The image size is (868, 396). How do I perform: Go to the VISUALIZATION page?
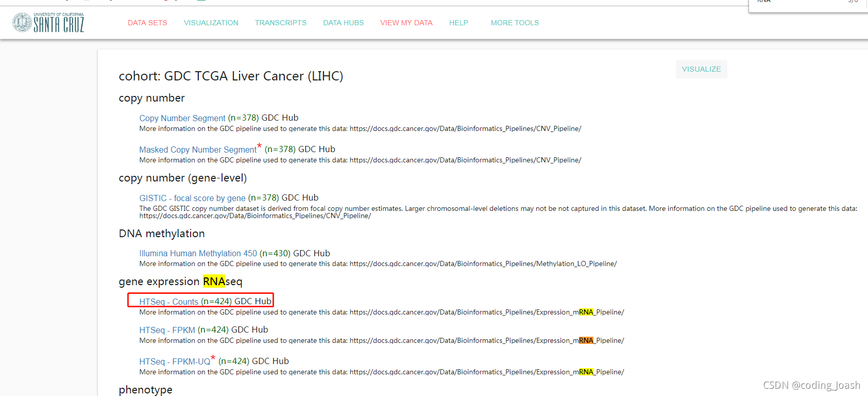[211, 23]
